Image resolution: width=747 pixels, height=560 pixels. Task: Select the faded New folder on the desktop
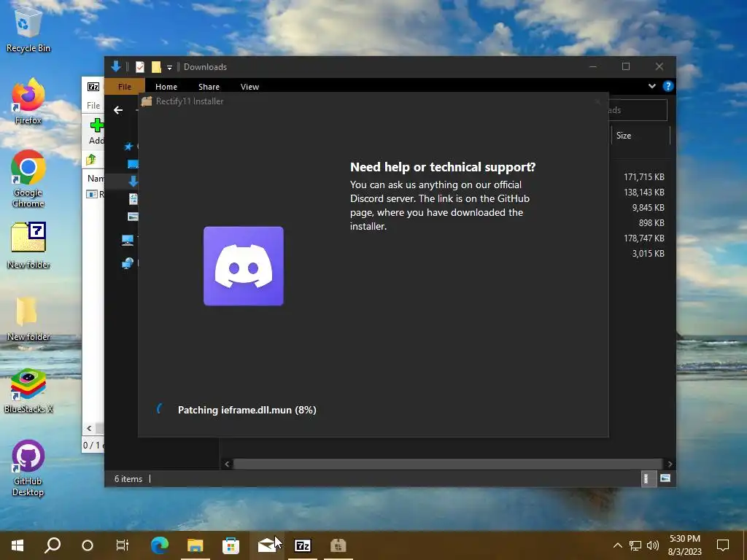(x=28, y=318)
